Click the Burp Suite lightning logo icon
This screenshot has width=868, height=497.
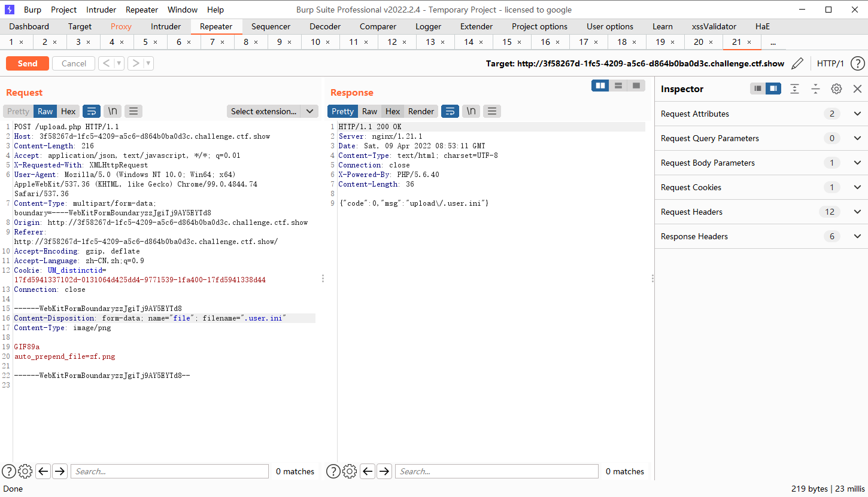click(10, 10)
